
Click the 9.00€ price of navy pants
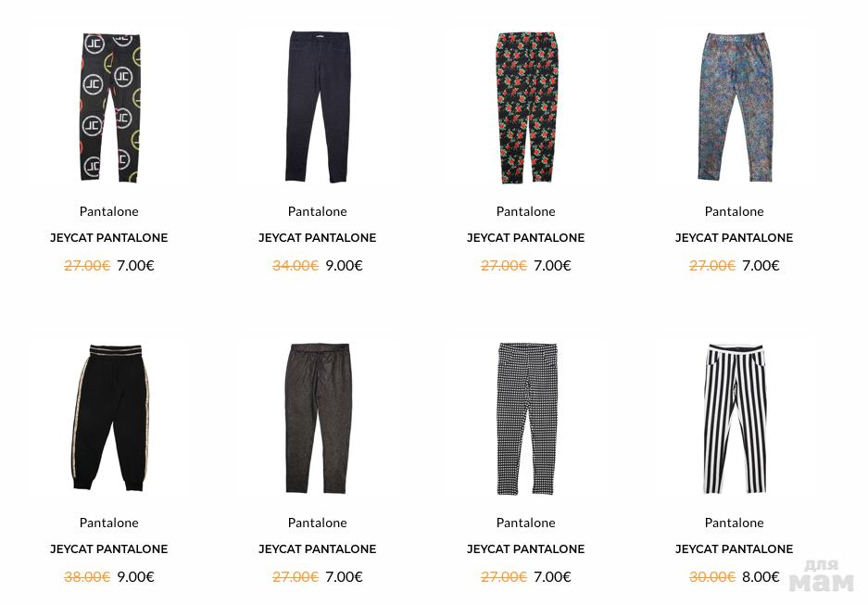[x=344, y=265]
